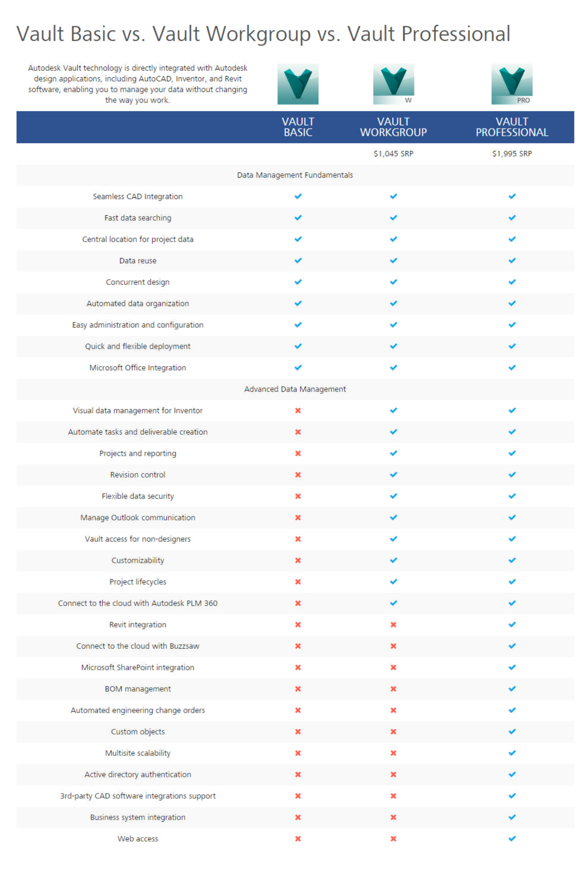
Task: Click the Vault Professional PRO logo
Action: pyautogui.click(x=512, y=84)
